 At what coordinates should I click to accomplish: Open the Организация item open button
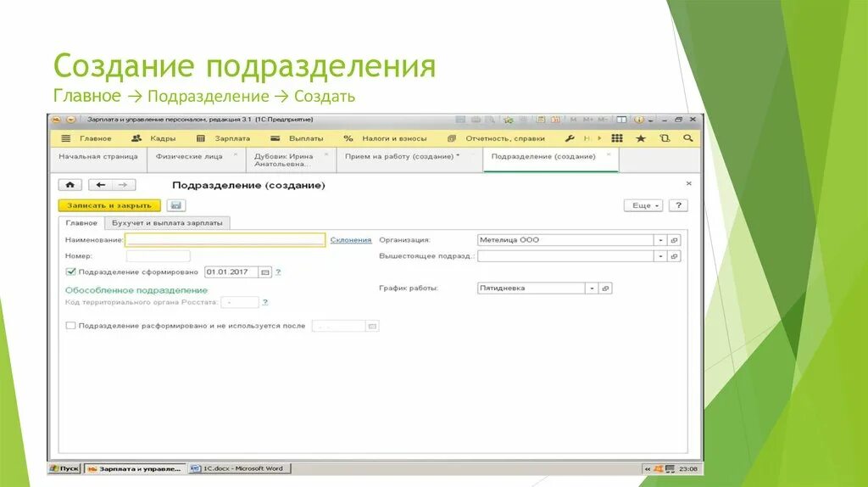(x=674, y=240)
